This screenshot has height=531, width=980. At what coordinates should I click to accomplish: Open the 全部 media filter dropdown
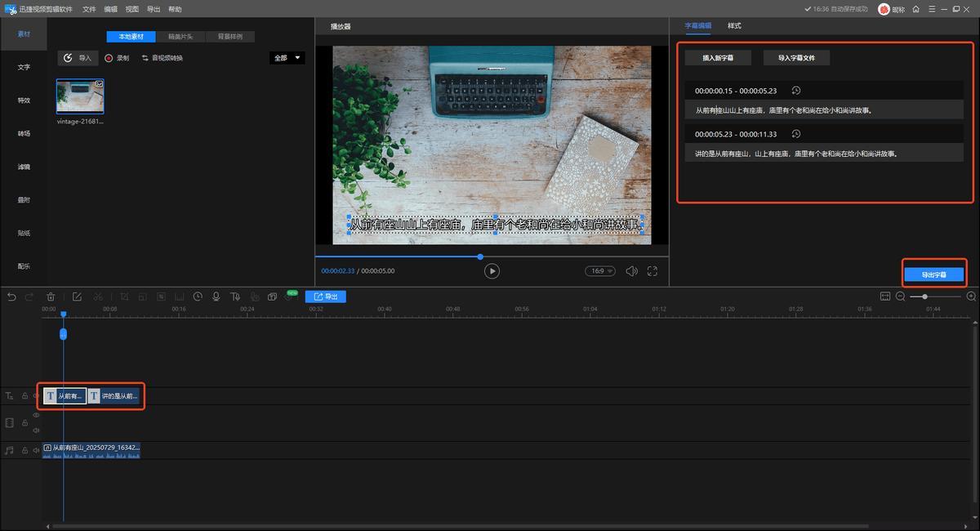tap(287, 58)
